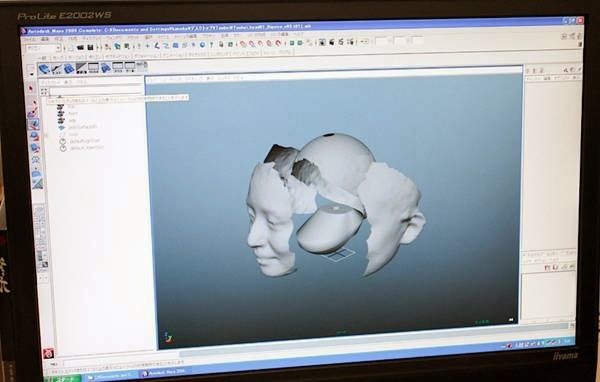Click the save scene disk icon
This screenshot has width=600, height=382.
[x=90, y=47]
